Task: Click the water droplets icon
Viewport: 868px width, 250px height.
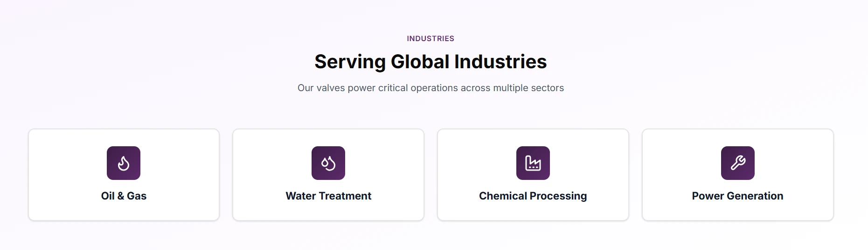Action: click(328, 163)
